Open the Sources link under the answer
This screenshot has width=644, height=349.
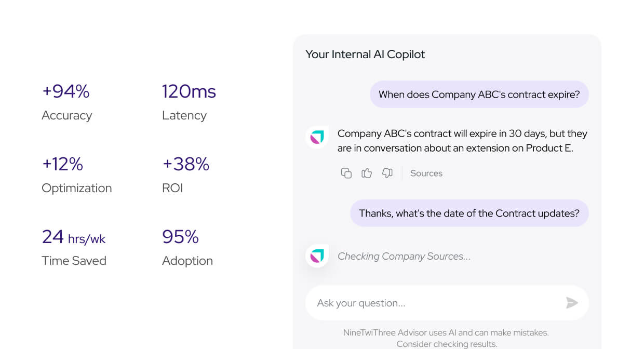[x=426, y=173]
